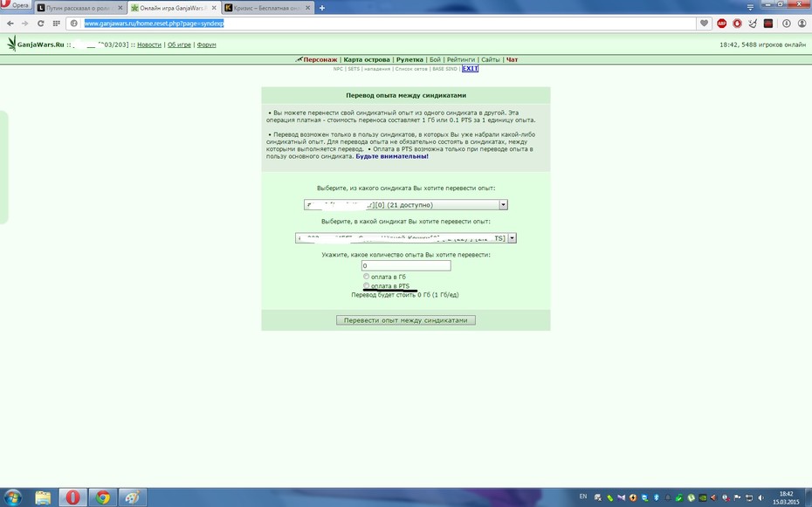Image resolution: width=812 pixels, height=507 pixels.
Task: Open the Сайты menu item
Action: [491, 59]
